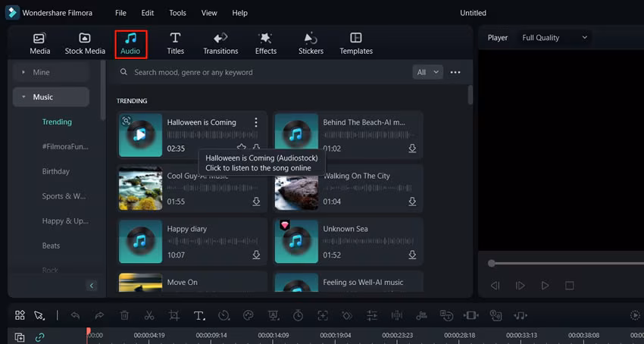Select the #FilmoraFun category

(65, 146)
